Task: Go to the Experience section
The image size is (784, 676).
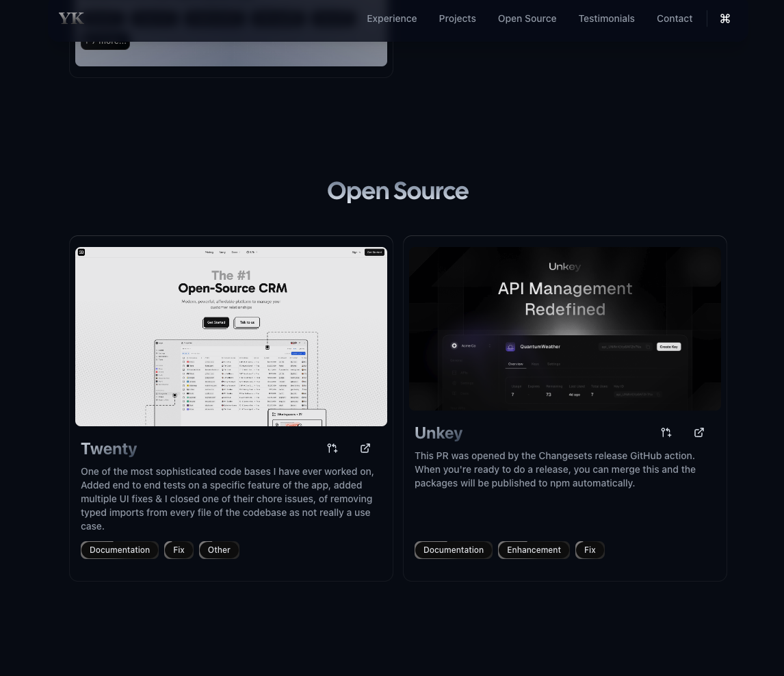Action: (391, 18)
